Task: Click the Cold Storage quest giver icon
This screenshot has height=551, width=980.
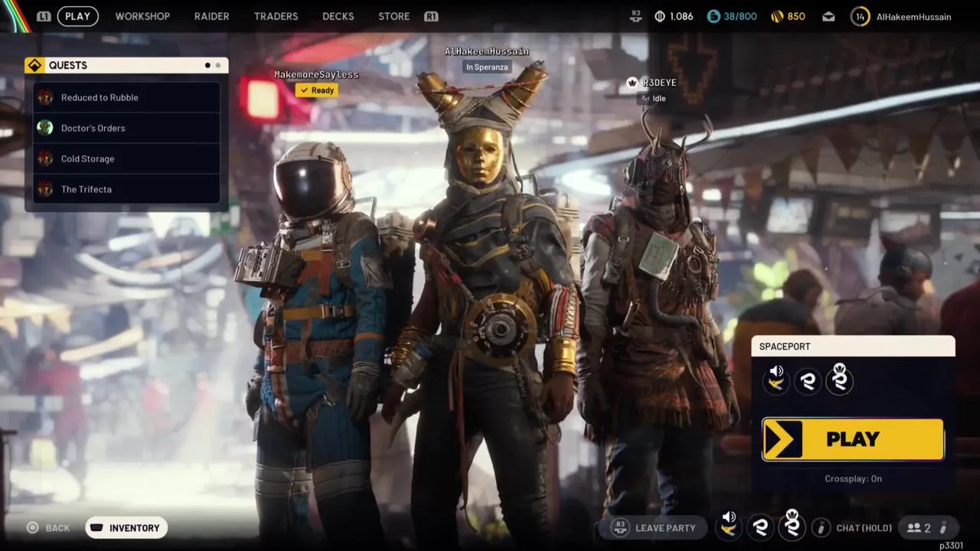Action: (45, 158)
